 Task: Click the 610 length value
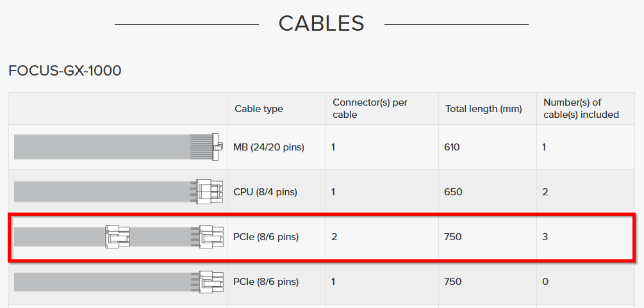(452, 147)
